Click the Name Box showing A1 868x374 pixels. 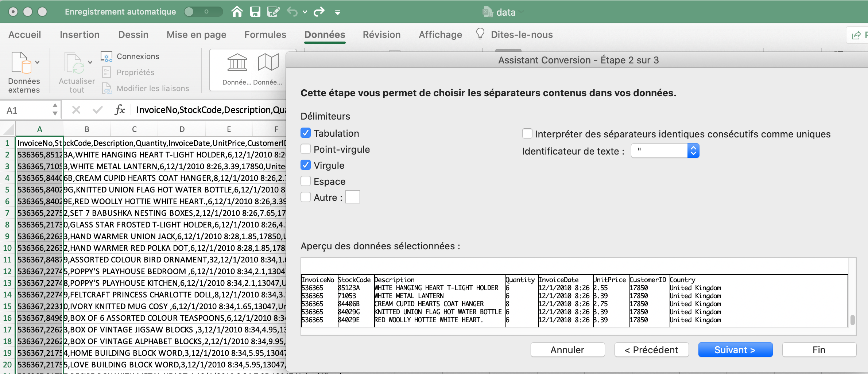pyautogui.click(x=26, y=110)
